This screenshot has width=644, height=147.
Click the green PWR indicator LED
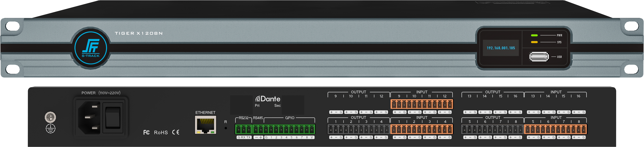(x=534, y=35)
